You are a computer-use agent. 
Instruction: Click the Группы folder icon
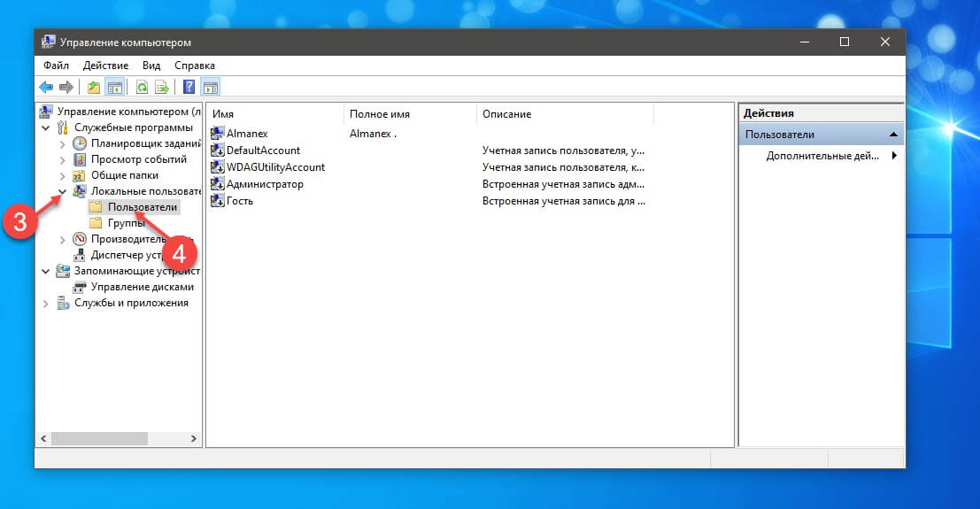point(96,222)
